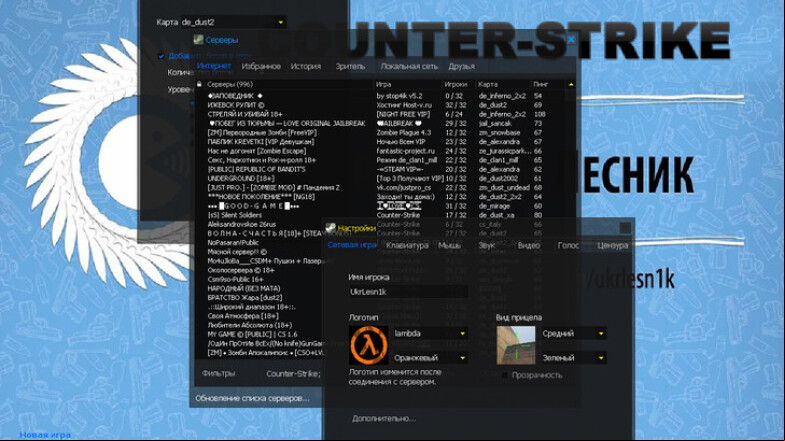Screen dimensions: 785x441
Task: Click the Фильтры button
Action: click(218, 373)
